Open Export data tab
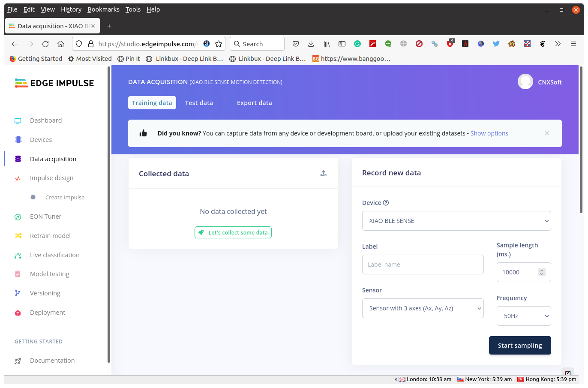 point(255,103)
